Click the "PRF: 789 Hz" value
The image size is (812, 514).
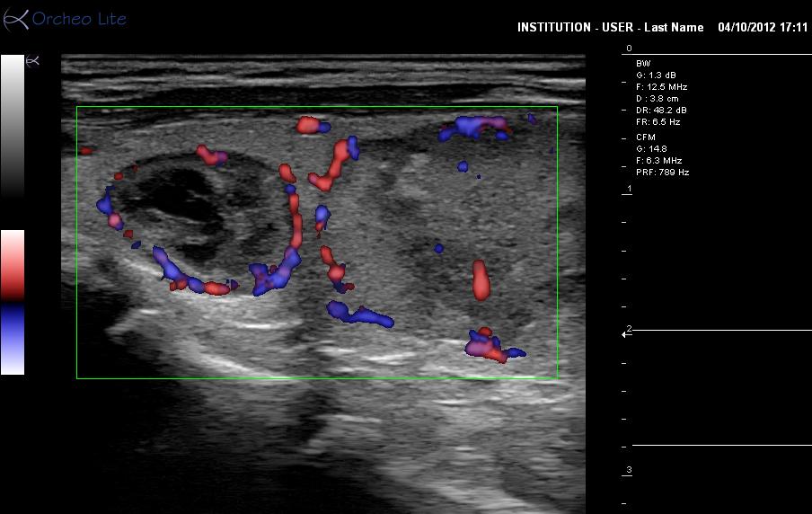(x=662, y=172)
